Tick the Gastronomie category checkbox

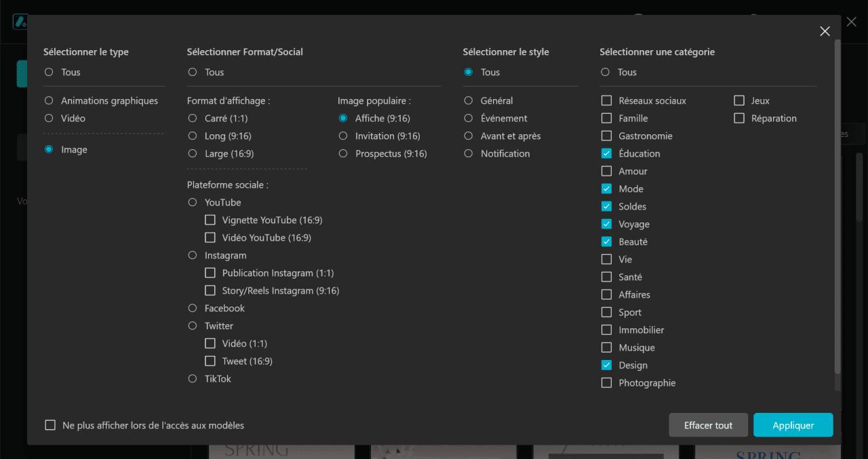[607, 136]
